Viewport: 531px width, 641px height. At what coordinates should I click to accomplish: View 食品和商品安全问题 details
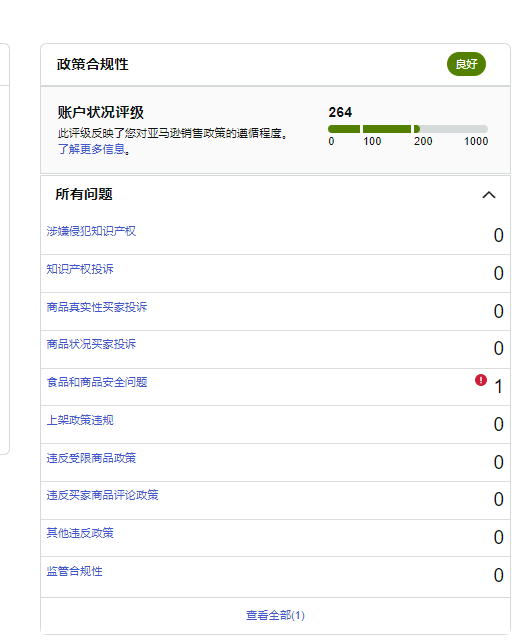click(97, 382)
